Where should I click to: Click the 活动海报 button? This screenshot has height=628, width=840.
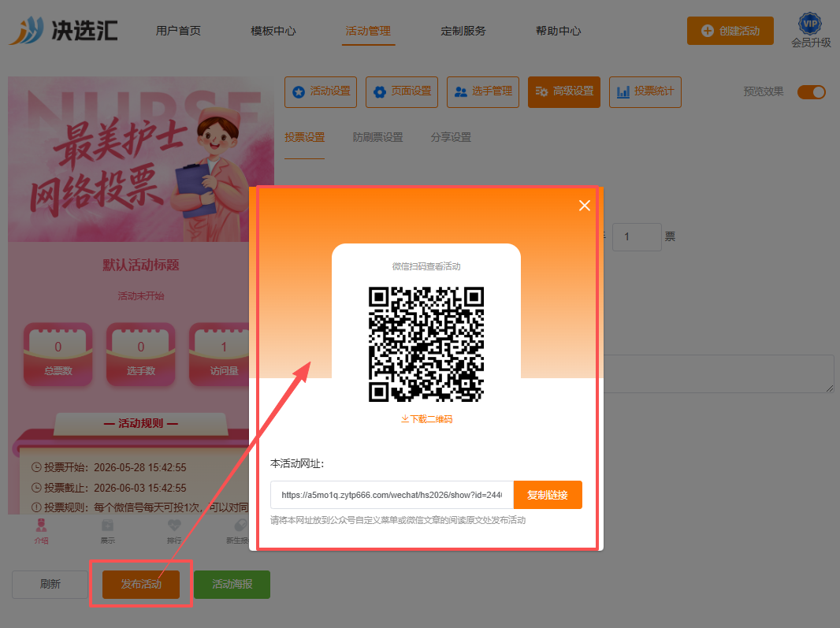click(232, 584)
